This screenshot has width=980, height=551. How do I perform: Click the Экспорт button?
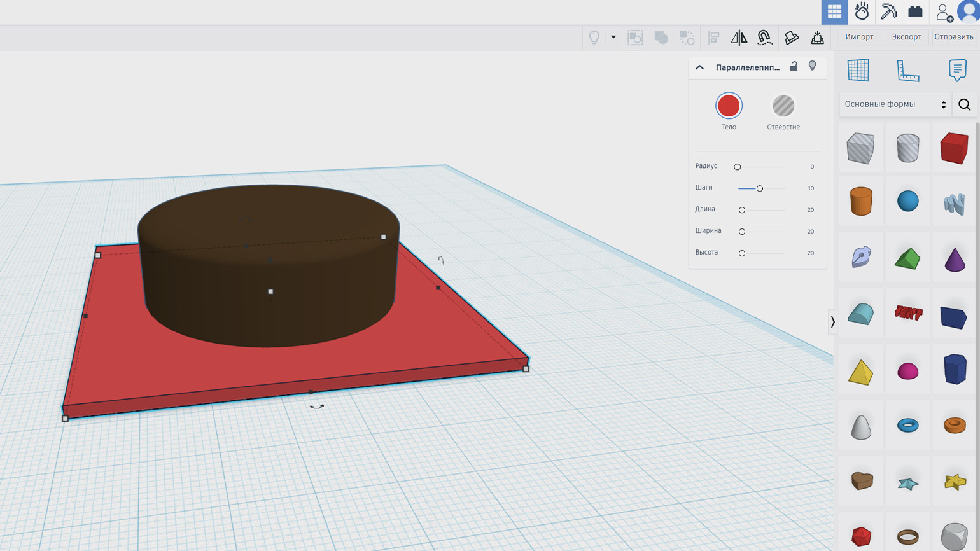(906, 37)
